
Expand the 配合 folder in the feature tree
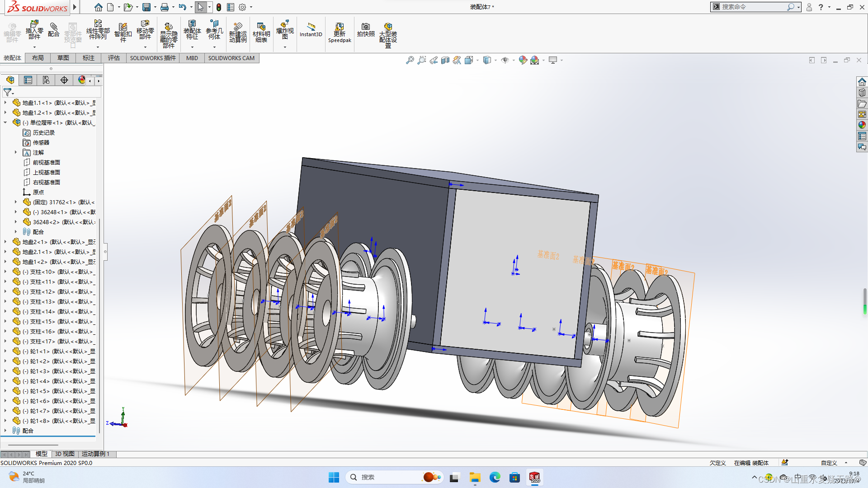pos(6,430)
